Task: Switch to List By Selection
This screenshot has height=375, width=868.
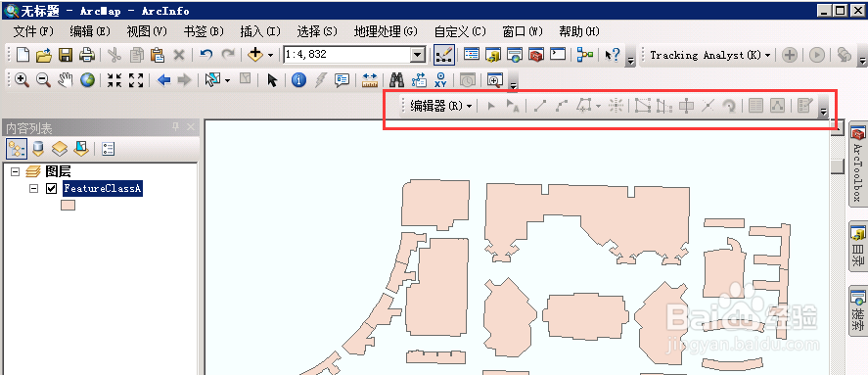Action: [x=81, y=149]
